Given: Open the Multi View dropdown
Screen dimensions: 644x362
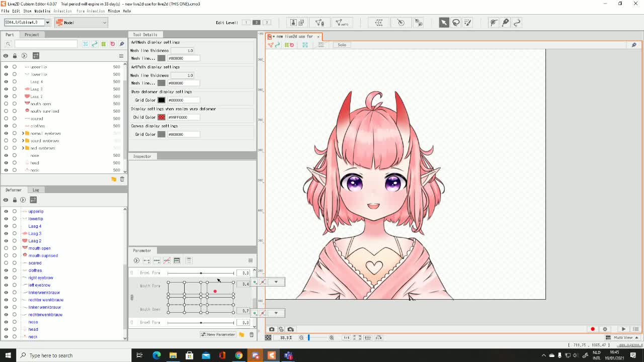Looking at the screenshot, I should [622, 337].
